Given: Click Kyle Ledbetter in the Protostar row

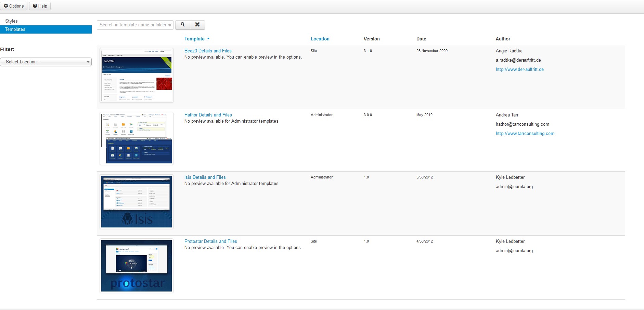Looking at the screenshot, I should click(510, 241).
